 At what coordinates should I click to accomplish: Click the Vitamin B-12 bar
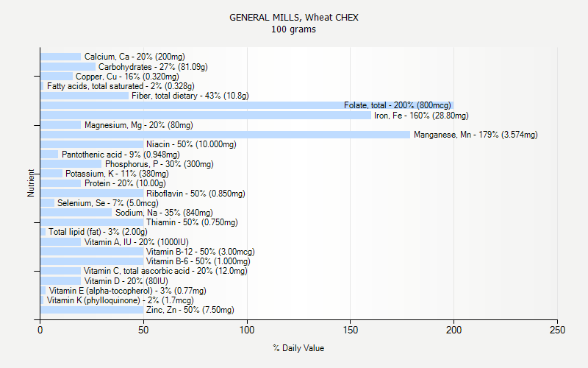(x=92, y=252)
